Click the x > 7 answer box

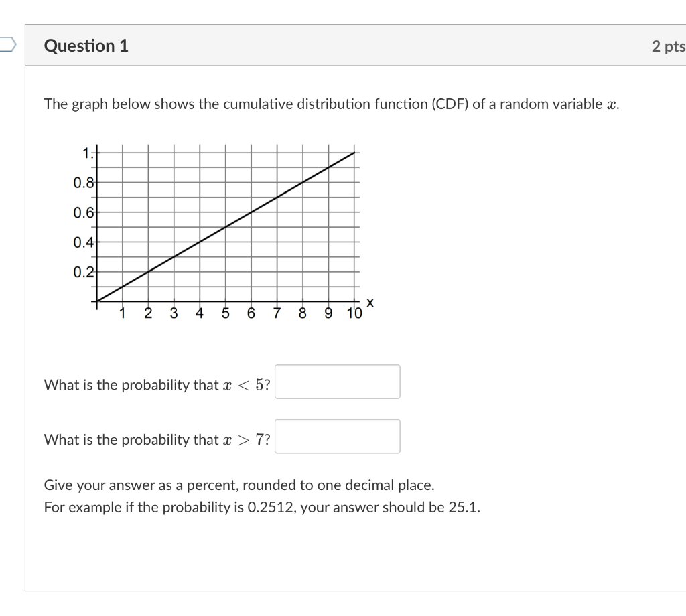(338, 436)
